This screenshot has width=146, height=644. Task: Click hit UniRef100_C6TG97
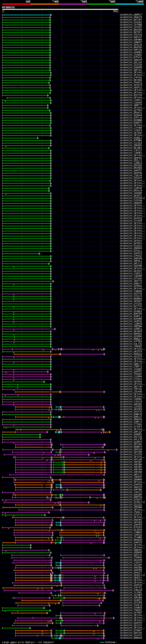point(131,27)
